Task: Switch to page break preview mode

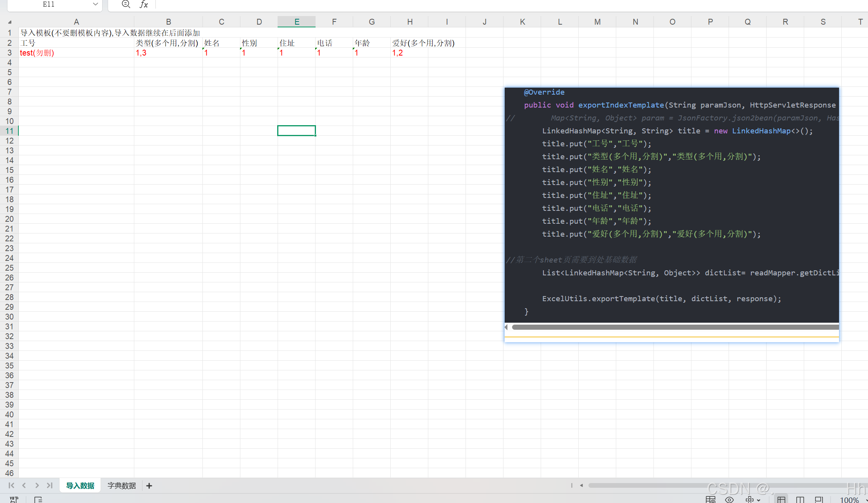Action: click(x=800, y=499)
